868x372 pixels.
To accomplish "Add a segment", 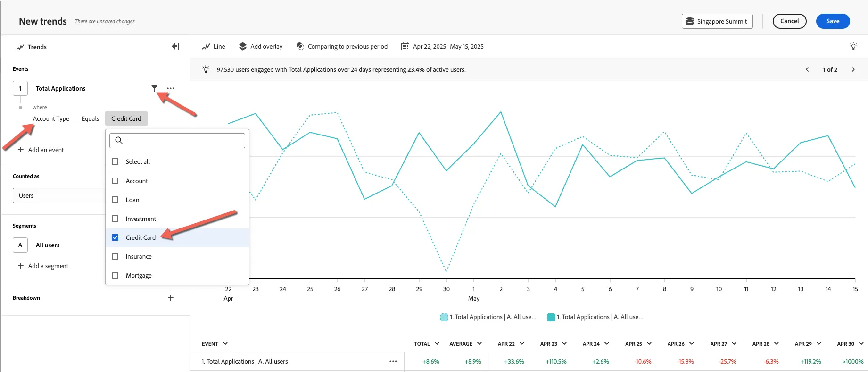I will click(43, 266).
